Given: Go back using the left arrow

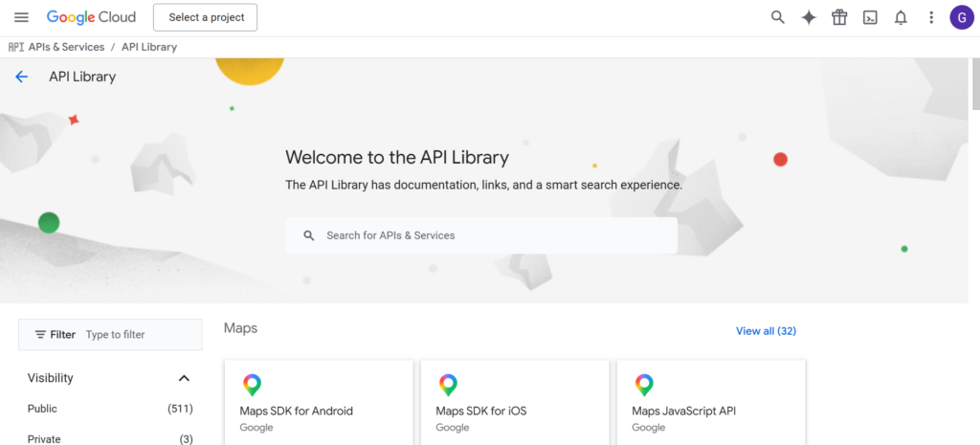Looking at the screenshot, I should 22,77.
